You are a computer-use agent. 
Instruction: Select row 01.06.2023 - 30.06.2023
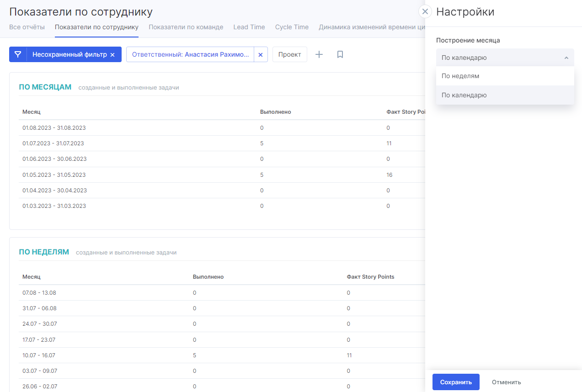(222, 159)
